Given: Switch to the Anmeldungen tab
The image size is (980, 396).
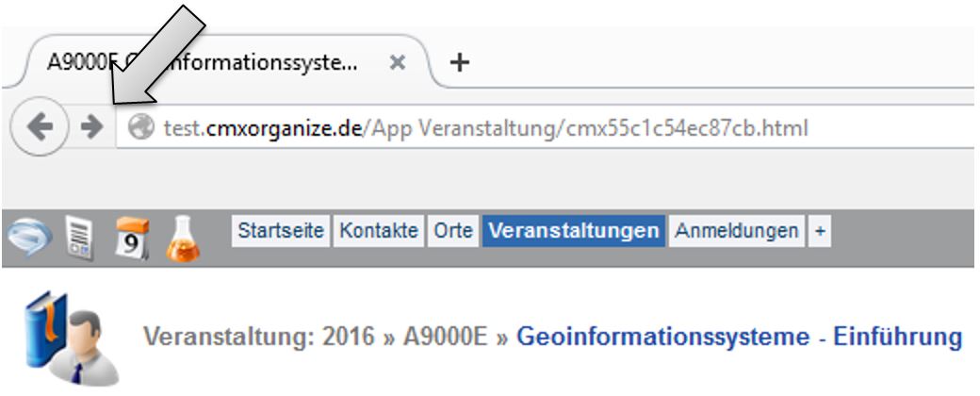Looking at the screenshot, I should point(737,231).
